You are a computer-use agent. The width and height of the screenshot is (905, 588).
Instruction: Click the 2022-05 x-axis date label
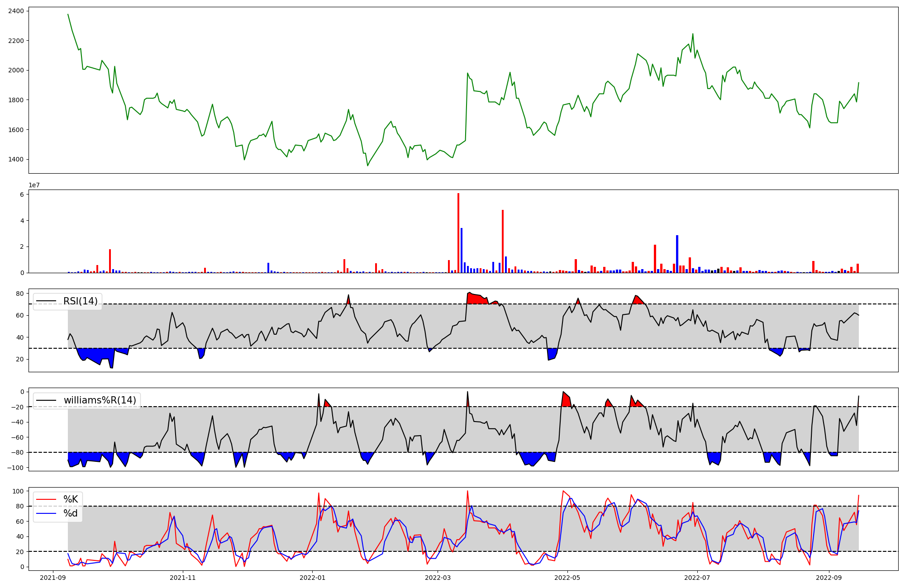pos(567,578)
